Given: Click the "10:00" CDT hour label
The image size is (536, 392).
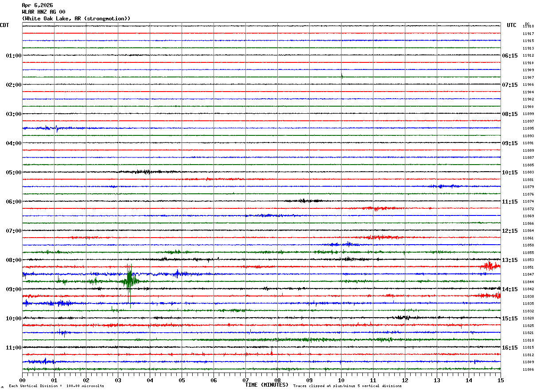Looking at the screenshot, I should click(14, 319).
